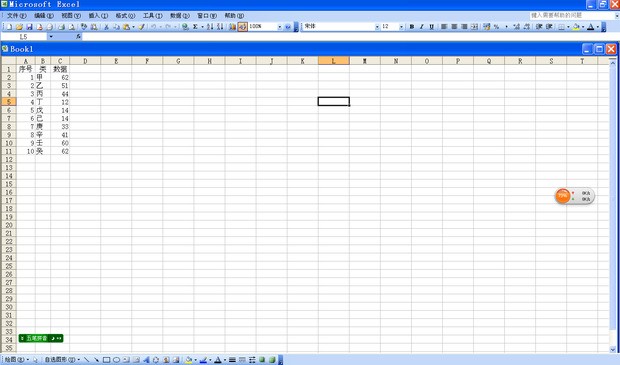Open the Fill Color dropdown arrow

[583, 26]
